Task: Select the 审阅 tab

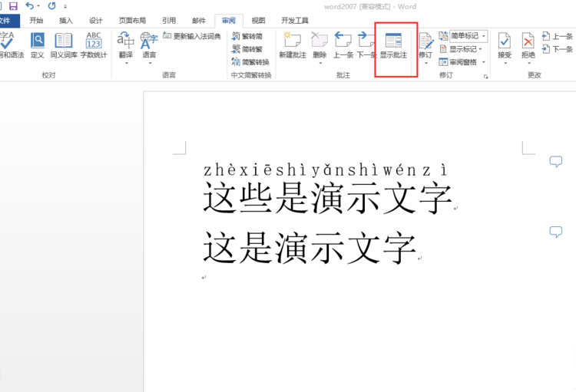Action: click(229, 21)
